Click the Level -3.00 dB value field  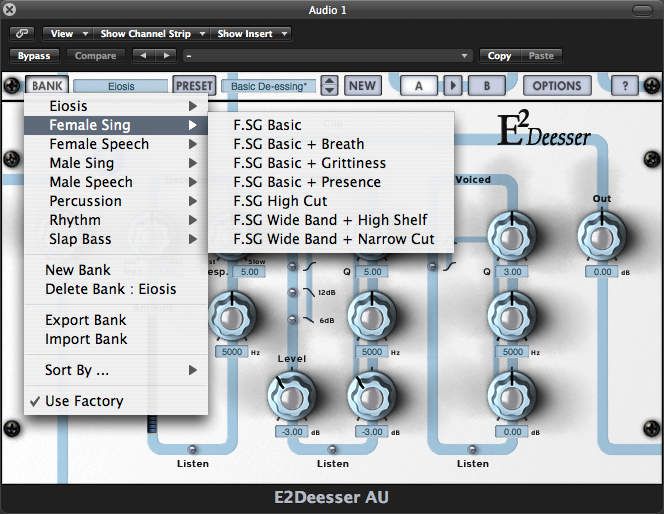292,432
